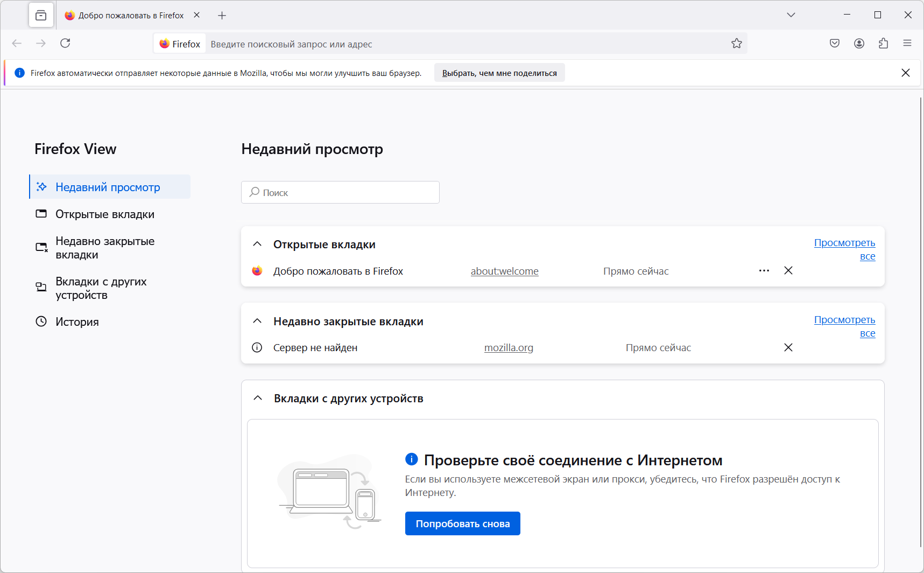Click the Firefox identity icon in address bar
924x573 pixels.
coord(180,44)
